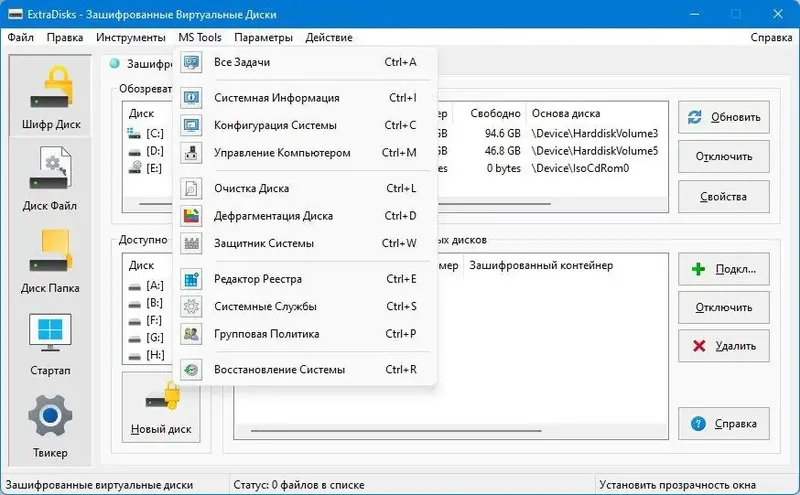Select available drive letter [A:]
The width and height of the screenshot is (800, 495).
pyautogui.click(x=148, y=286)
